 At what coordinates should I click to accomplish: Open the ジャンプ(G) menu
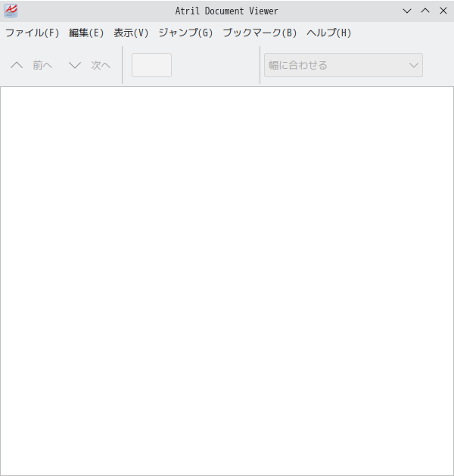[185, 33]
